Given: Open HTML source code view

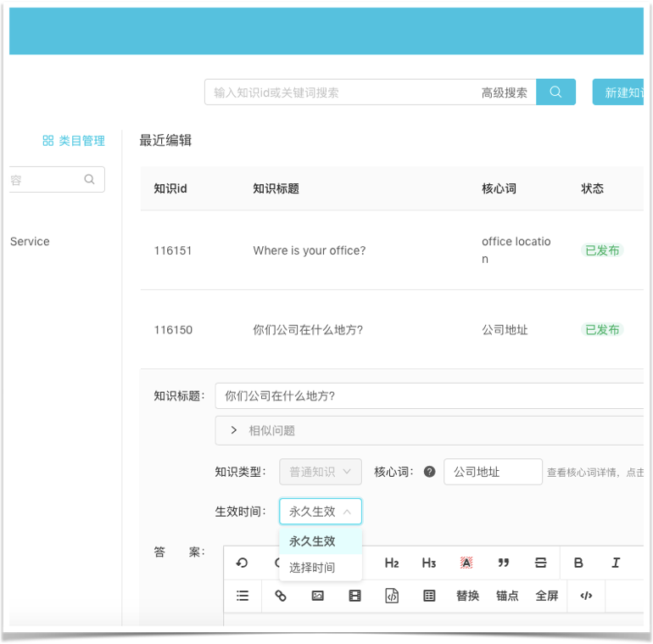Looking at the screenshot, I should click(586, 596).
